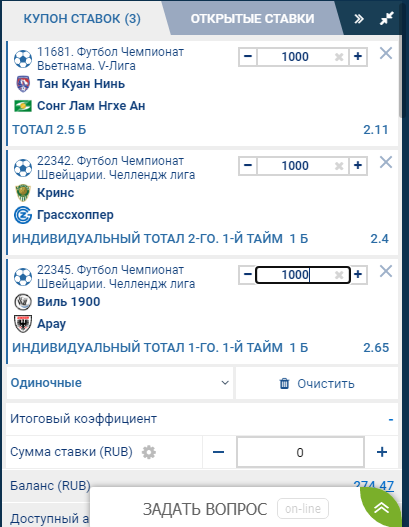Image resolution: width=409 pixels, height=527 pixels.
Task: Increase stake for Тан Куан Нинь bet
Action: [x=358, y=57]
